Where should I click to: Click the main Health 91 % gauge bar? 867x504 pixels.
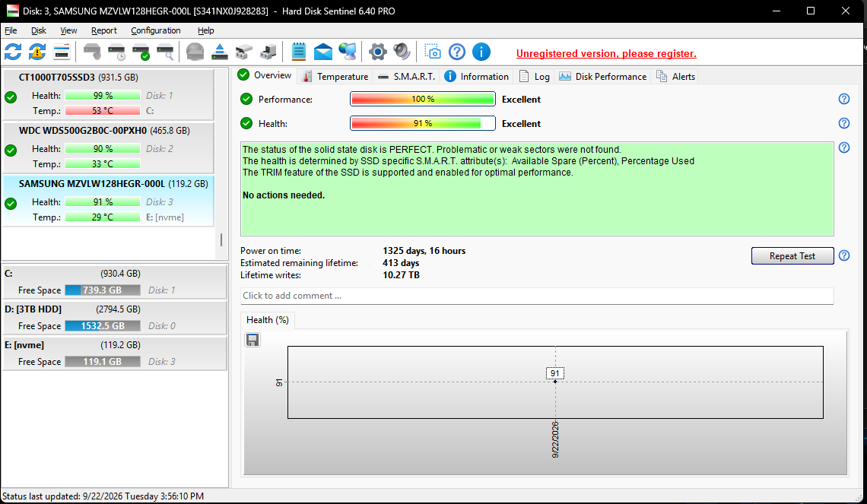click(423, 123)
